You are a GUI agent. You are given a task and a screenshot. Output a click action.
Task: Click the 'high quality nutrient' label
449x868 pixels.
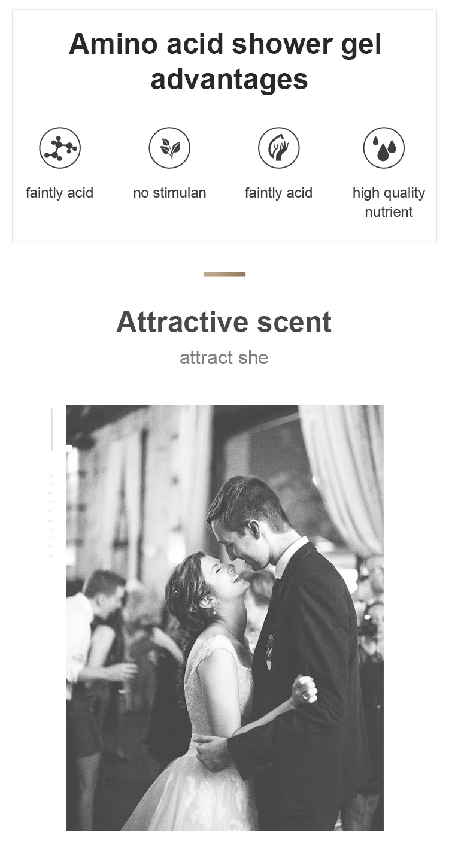(389, 202)
